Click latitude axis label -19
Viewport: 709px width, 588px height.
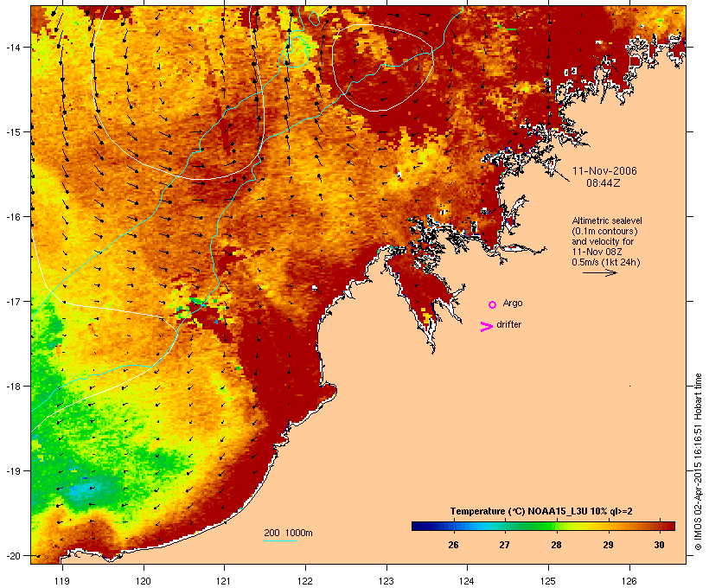[x=12, y=471]
